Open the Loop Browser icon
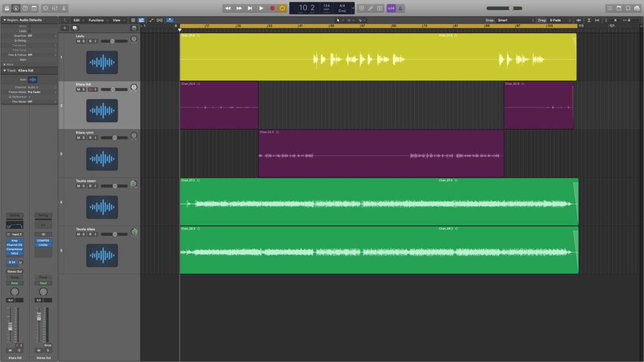This screenshot has width=644, height=362. pos(628,8)
